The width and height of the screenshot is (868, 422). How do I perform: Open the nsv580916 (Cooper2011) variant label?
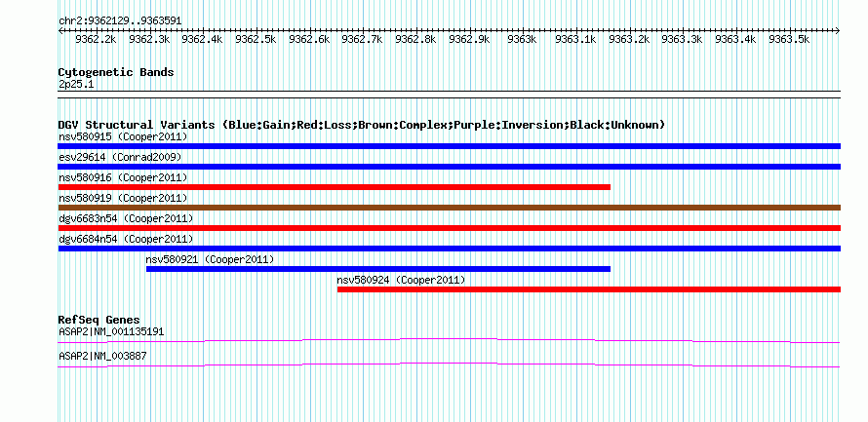coord(123,177)
